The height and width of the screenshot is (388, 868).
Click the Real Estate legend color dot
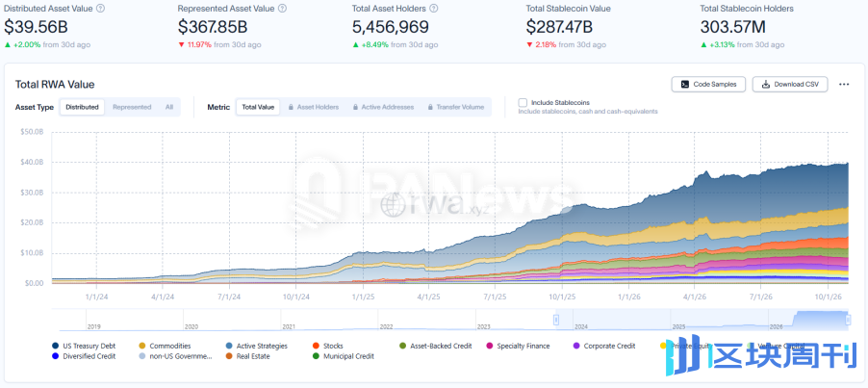tap(229, 356)
